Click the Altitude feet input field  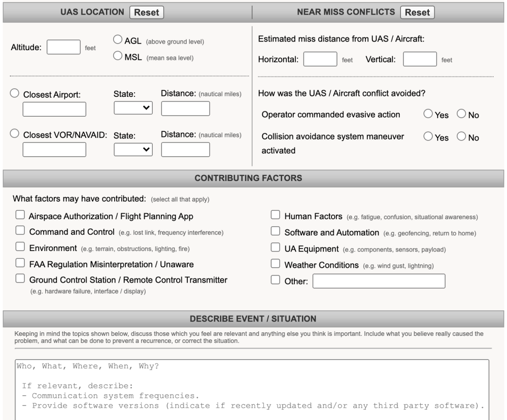point(63,47)
